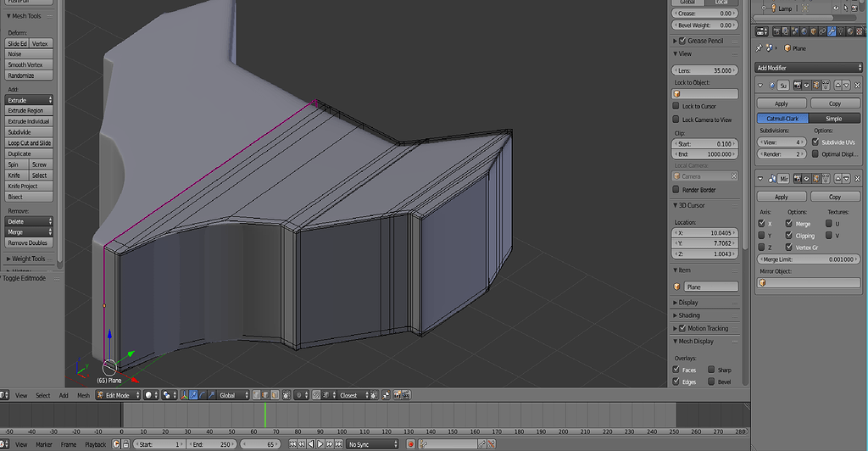The width and height of the screenshot is (868, 451).
Task: Remove the Subsurf modifier with X
Action: pos(858,86)
